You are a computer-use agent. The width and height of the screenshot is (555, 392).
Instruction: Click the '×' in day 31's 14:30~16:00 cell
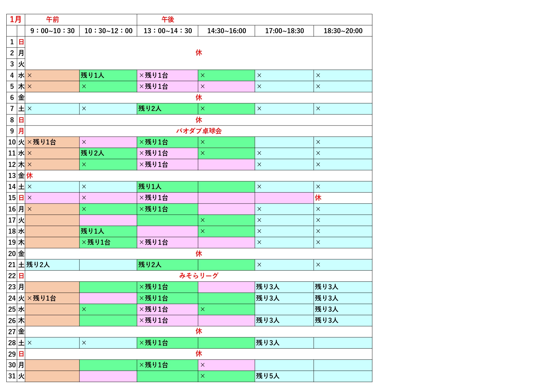(x=203, y=376)
